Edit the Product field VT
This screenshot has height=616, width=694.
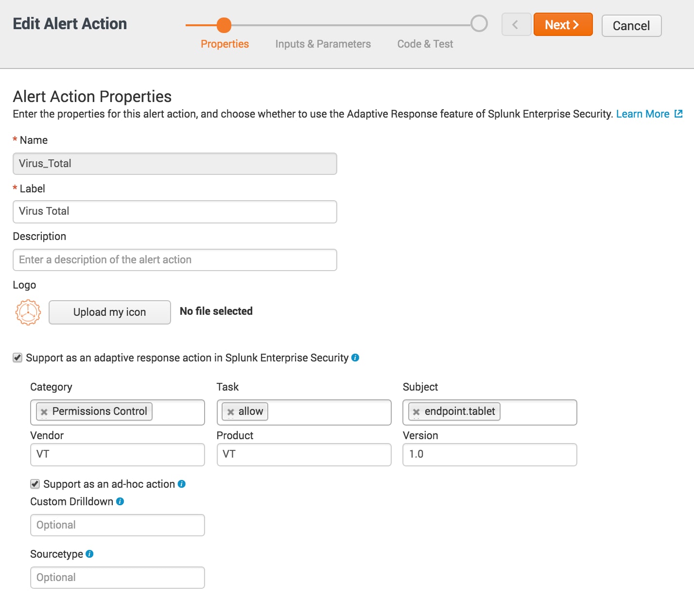tap(304, 455)
